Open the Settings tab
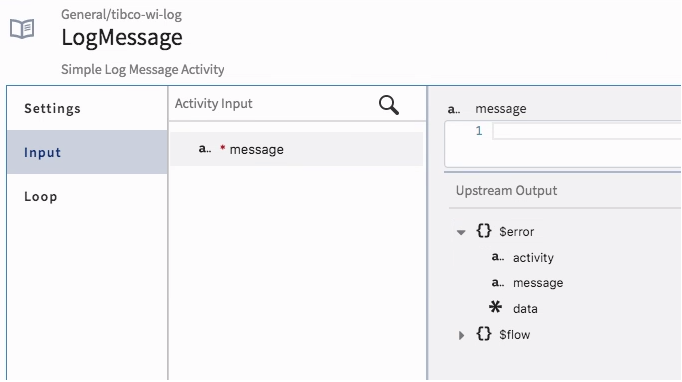Screen dimensions: 682x382 point(53,108)
